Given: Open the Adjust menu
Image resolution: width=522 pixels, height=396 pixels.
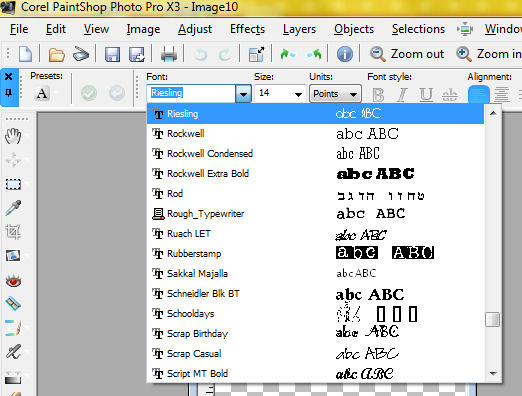Looking at the screenshot, I should pos(195,29).
